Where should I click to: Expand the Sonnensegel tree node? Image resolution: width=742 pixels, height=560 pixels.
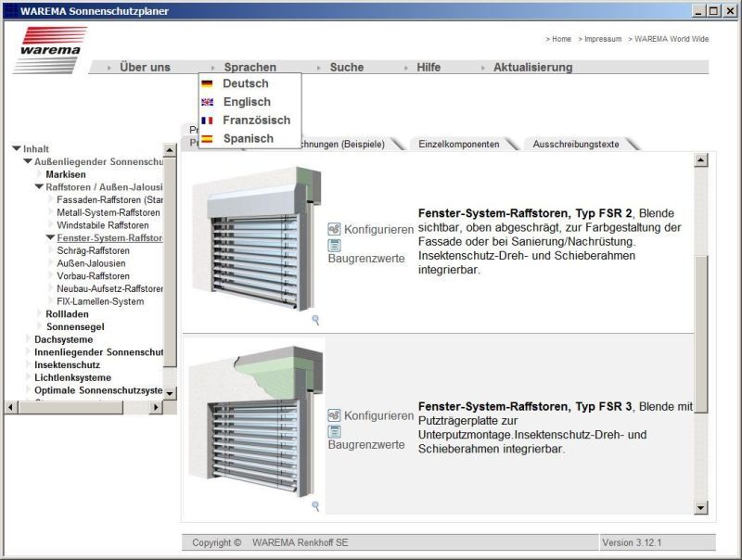pos(40,326)
